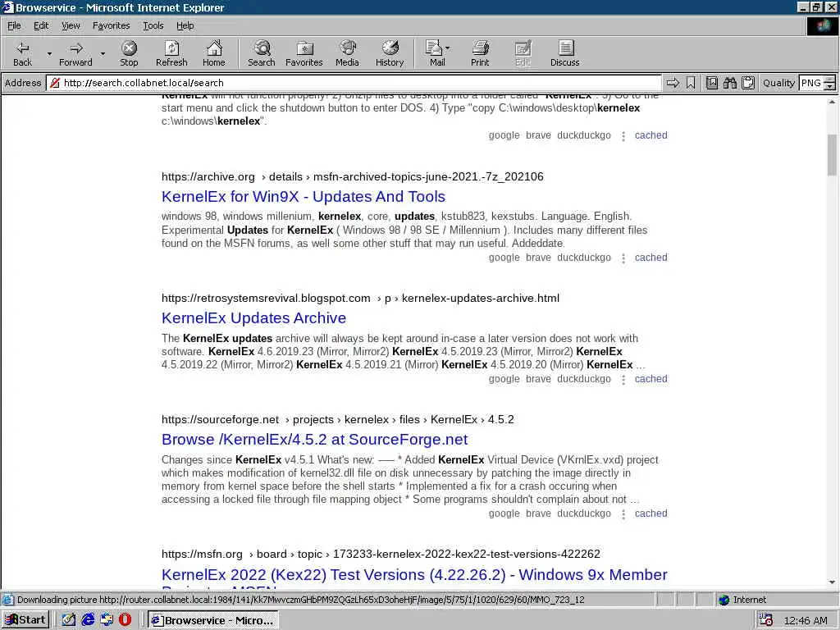
Task: Open the KernelEx Updates Archive result
Action: (254, 318)
